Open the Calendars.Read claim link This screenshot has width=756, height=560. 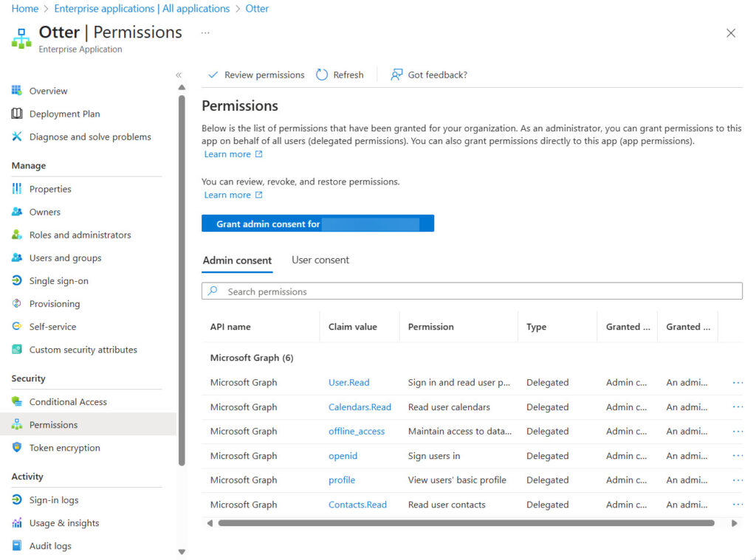[x=360, y=407]
